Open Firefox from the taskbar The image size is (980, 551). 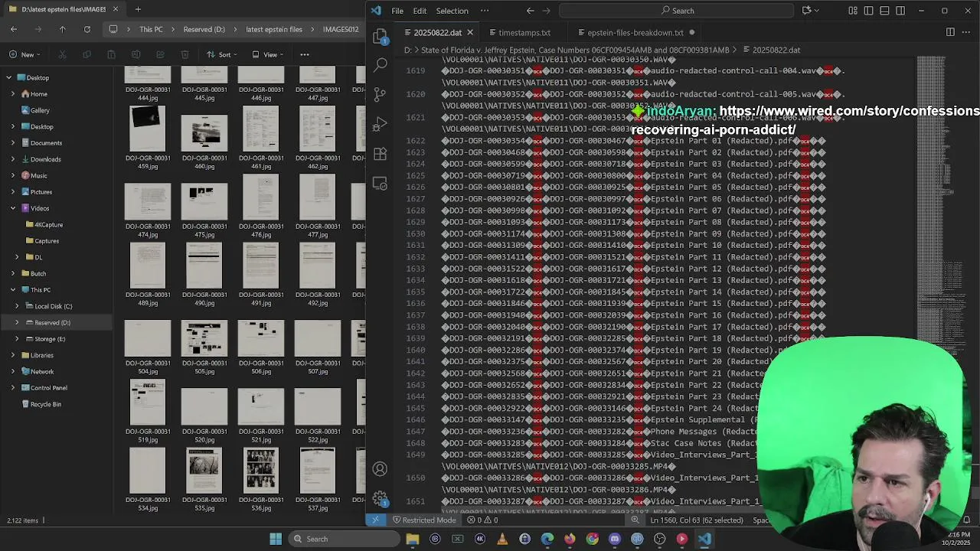coord(570,539)
